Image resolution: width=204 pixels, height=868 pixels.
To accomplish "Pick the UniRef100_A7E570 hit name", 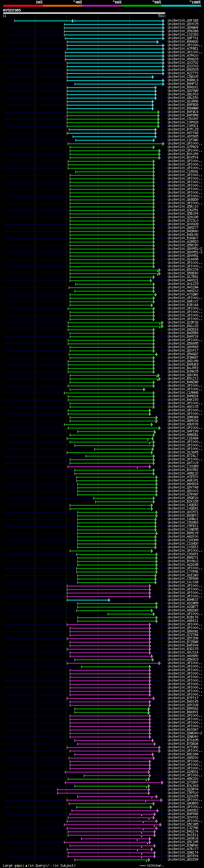I will click(183, 477).
